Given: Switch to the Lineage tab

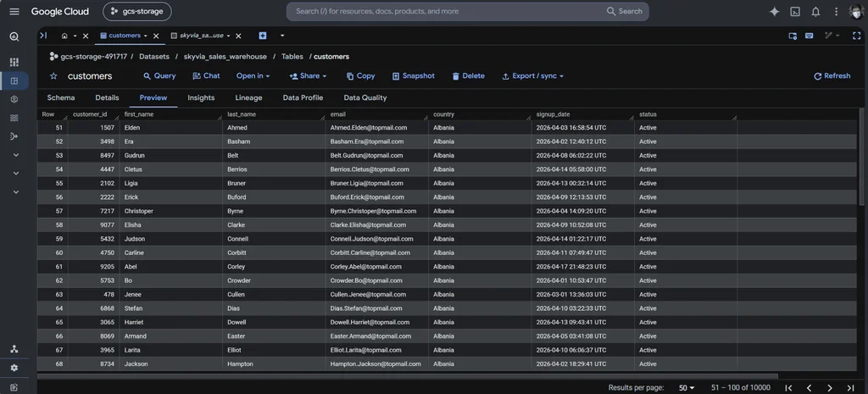Looking at the screenshot, I should (248, 97).
